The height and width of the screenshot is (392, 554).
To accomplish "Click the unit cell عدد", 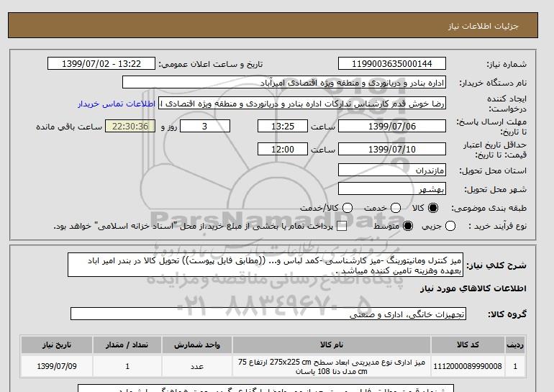I will pos(197,367).
